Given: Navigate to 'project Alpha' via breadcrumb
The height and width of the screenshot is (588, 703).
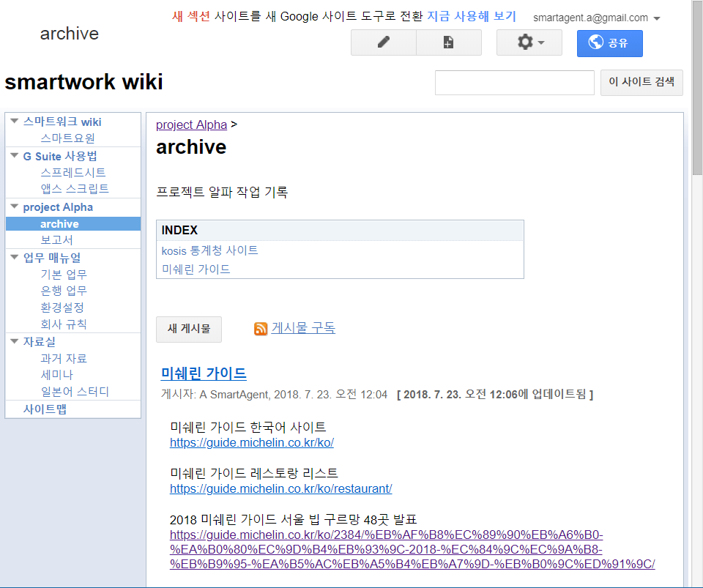Looking at the screenshot, I should point(190,124).
